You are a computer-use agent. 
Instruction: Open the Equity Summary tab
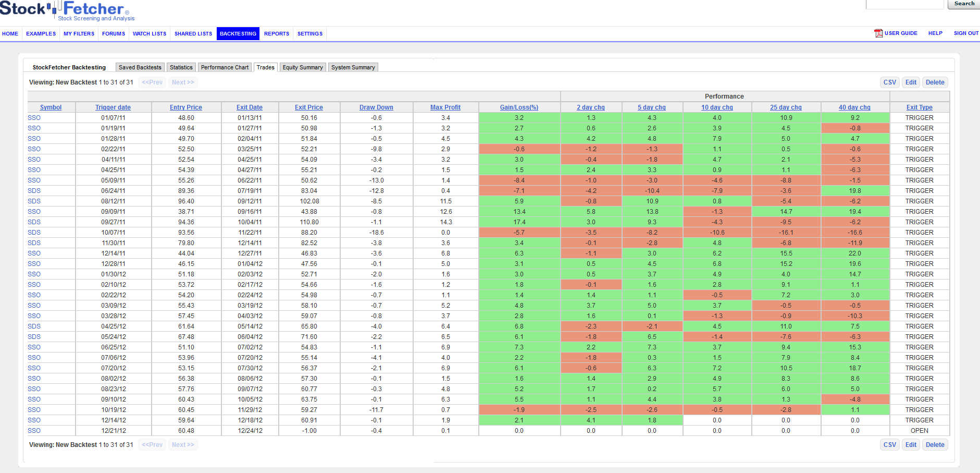pyautogui.click(x=303, y=67)
